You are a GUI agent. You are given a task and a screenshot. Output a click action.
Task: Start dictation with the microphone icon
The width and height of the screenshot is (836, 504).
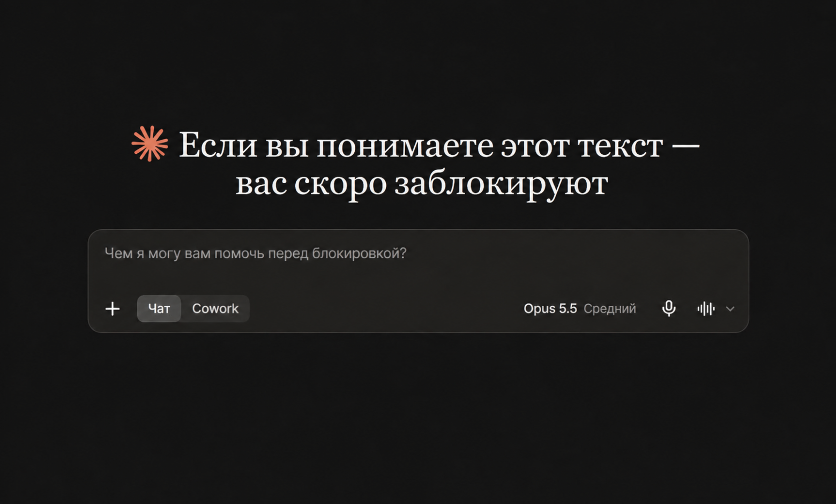pyautogui.click(x=668, y=309)
